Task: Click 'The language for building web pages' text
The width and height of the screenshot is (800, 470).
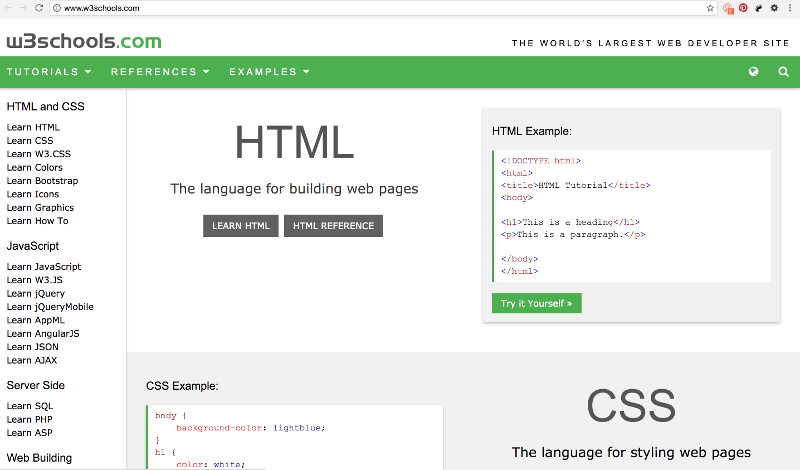Action: click(x=294, y=189)
